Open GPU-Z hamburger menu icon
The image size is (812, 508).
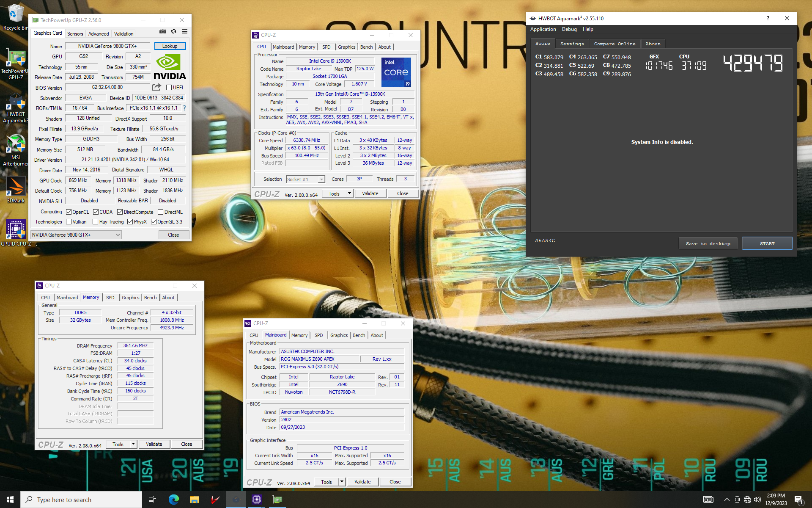(x=184, y=31)
